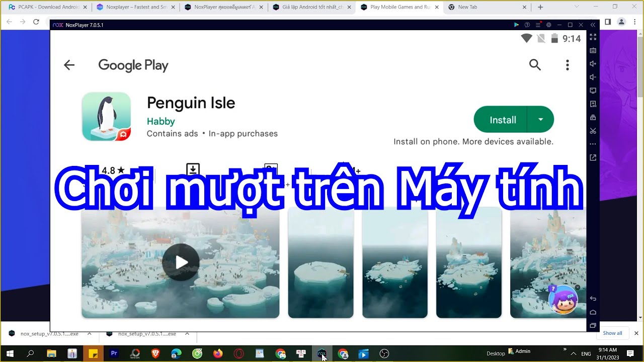Open Google Play search
644x362 pixels.
535,65
